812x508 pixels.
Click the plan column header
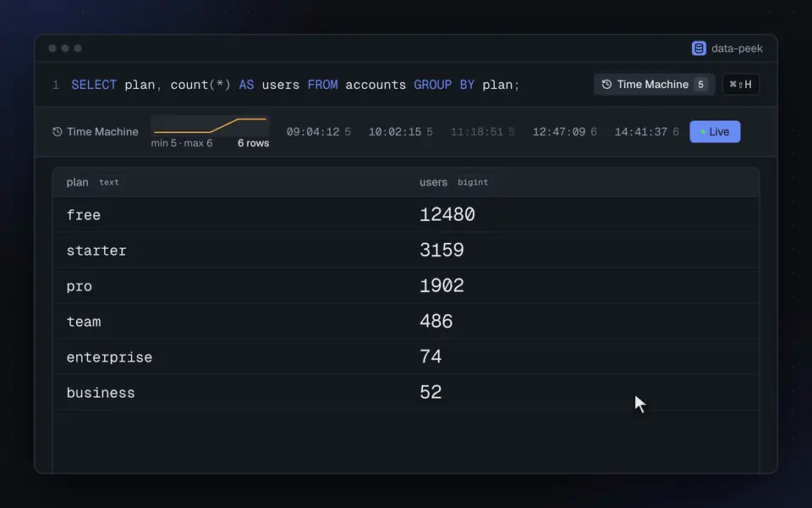(77, 182)
